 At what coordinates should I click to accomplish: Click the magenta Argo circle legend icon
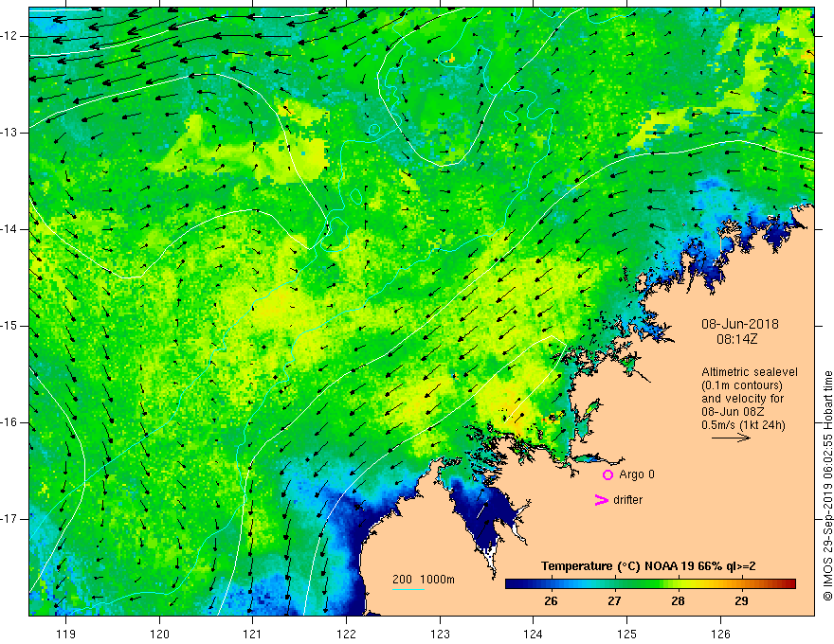pos(607,474)
